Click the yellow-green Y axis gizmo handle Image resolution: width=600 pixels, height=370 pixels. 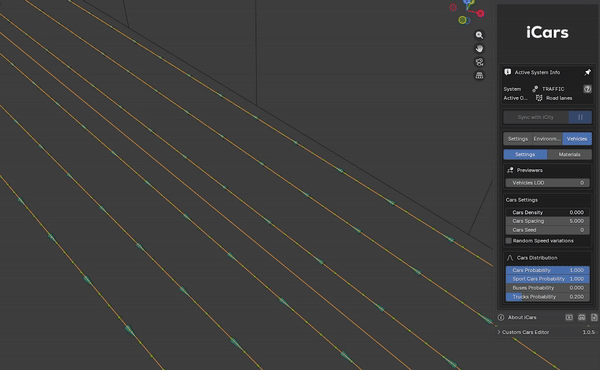[x=462, y=20]
